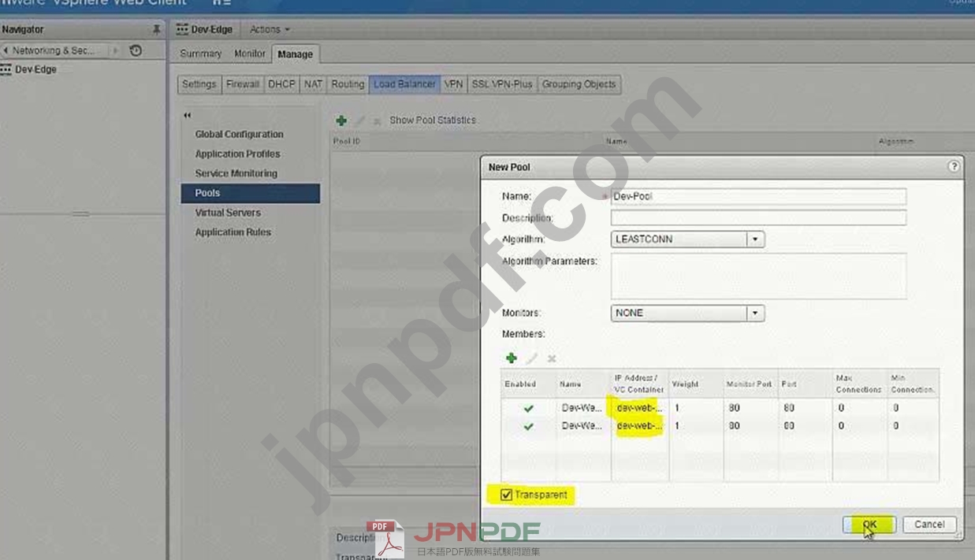The width and height of the screenshot is (975, 560).
Task: Toggle Enabled check on second Dev-We member
Action: click(528, 426)
